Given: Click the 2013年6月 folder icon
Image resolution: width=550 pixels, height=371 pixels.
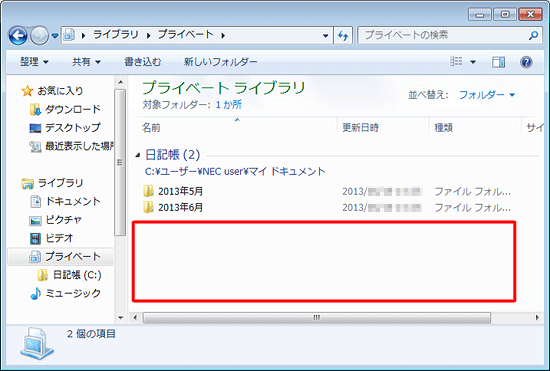Looking at the screenshot, I should click(x=148, y=208).
